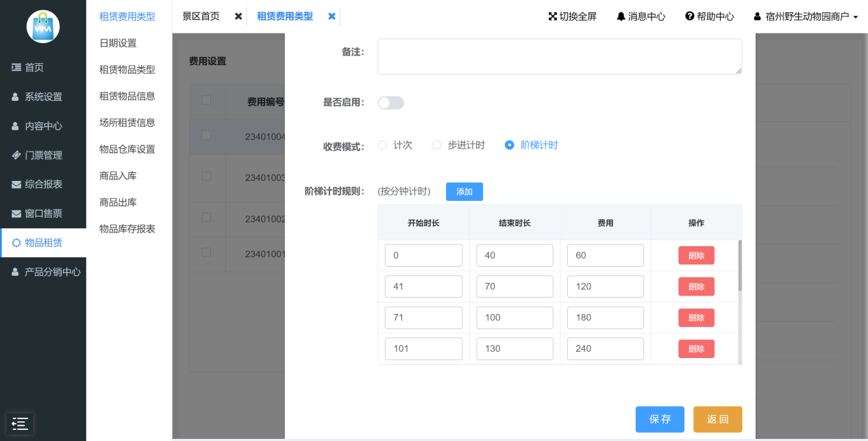Click the 产品分销中心 user icon

pyautogui.click(x=16, y=272)
